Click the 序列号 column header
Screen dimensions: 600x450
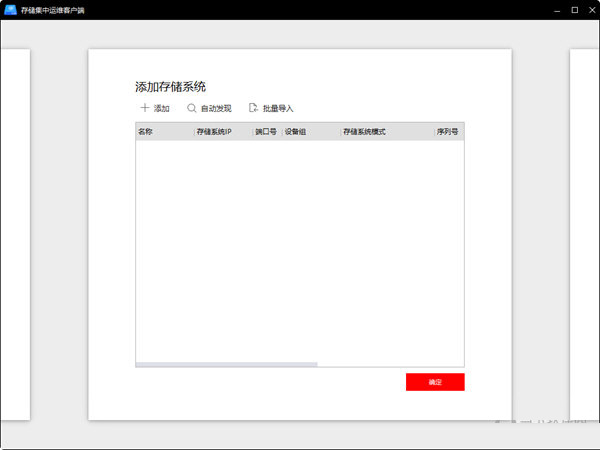(x=447, y=132)
